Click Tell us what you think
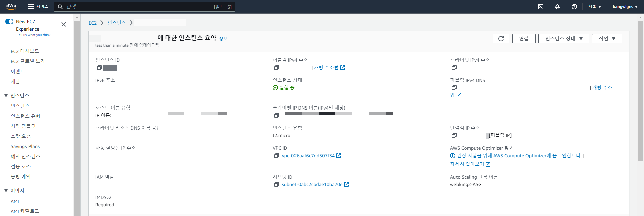 tap(34, 35)
